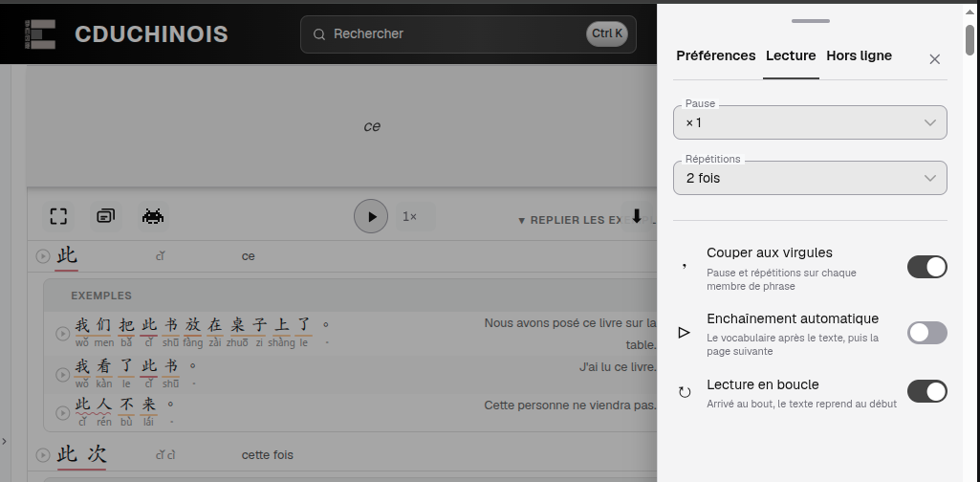The width and height of the screenshot is (980, 482).
Task: Click the Rechercher search field
Action: tap(468, 34)
